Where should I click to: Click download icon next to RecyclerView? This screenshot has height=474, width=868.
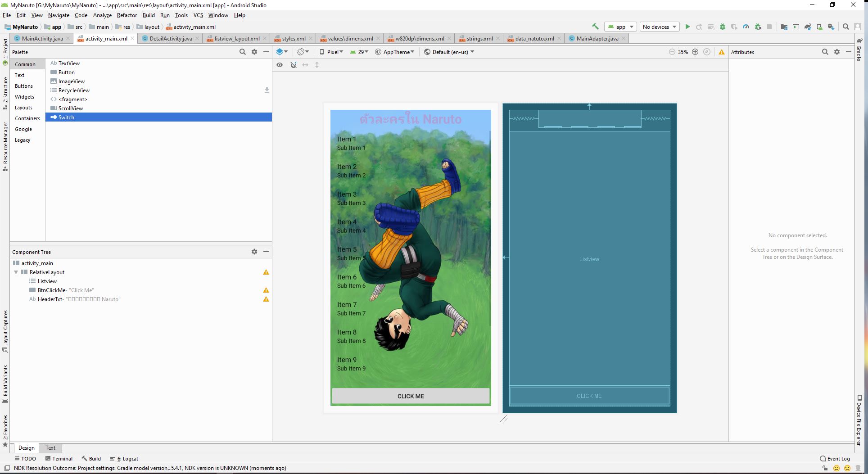[267, 90]
